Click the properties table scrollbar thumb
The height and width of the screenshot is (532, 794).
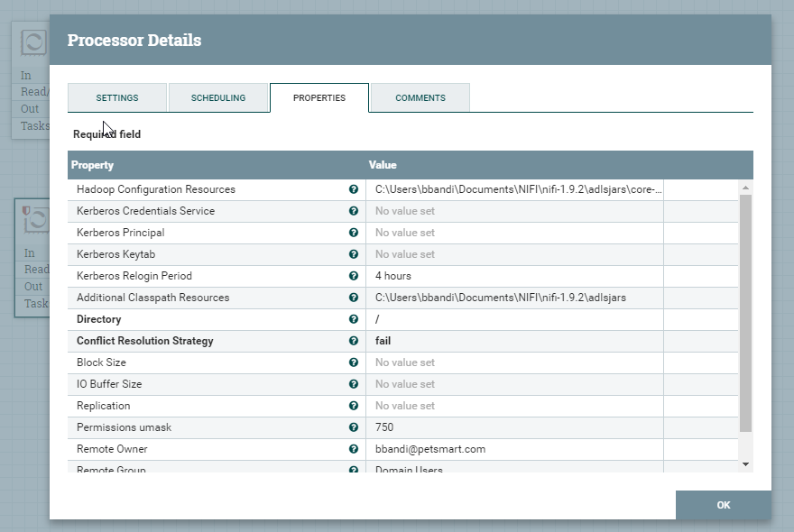click(x=745, y=311)
